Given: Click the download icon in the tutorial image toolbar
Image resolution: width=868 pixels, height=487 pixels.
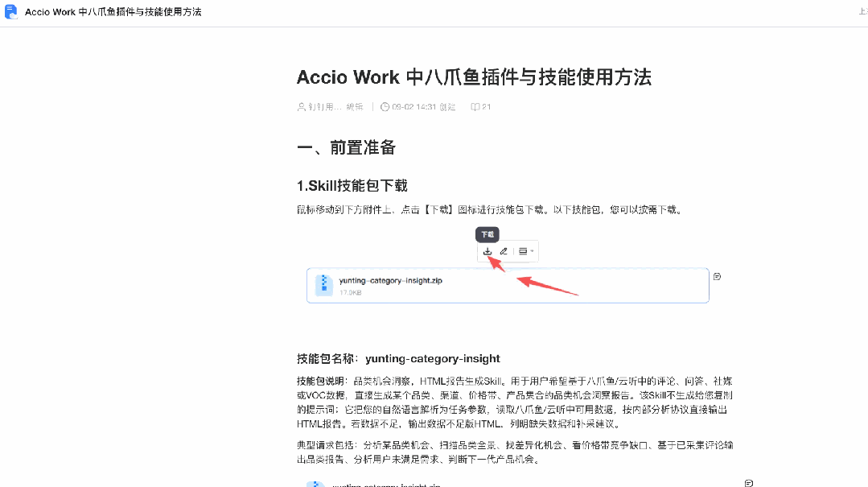Looking at the screenshot, I should pos(487,251).
